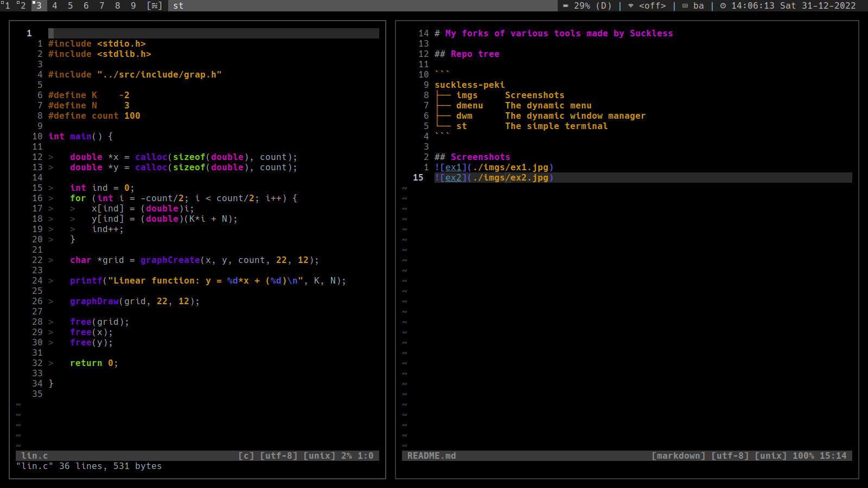868x488 pixels.
Task: Click the printf 'Linear function' line
Action: tap(208, 281)
